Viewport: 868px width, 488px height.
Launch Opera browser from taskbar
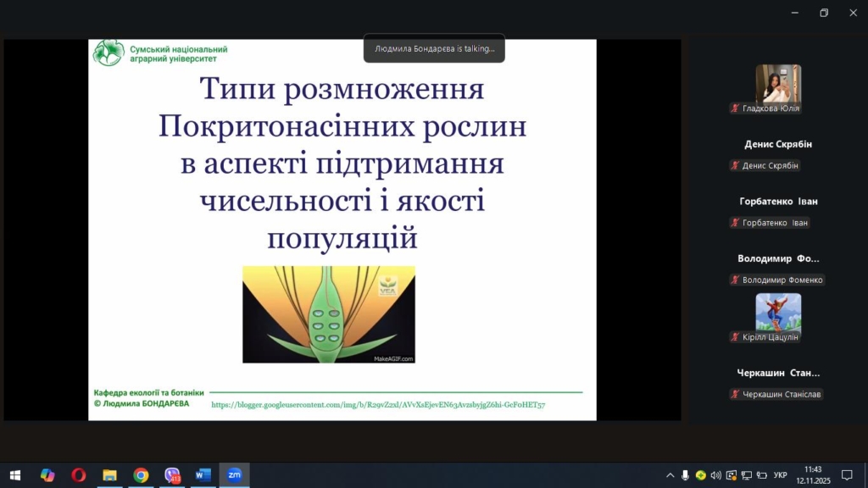pyautogui.click(x=79, y=475)
